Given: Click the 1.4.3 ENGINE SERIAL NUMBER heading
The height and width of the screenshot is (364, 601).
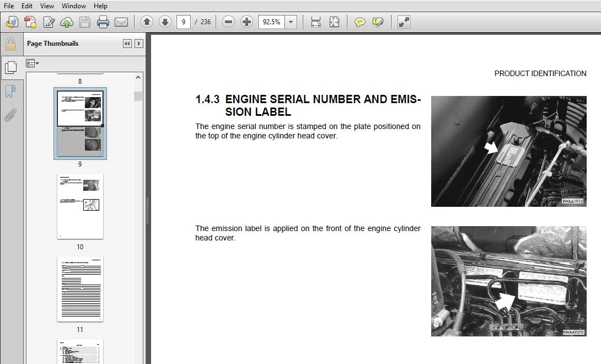Looking at the screenshot, I should click(308, 105).
